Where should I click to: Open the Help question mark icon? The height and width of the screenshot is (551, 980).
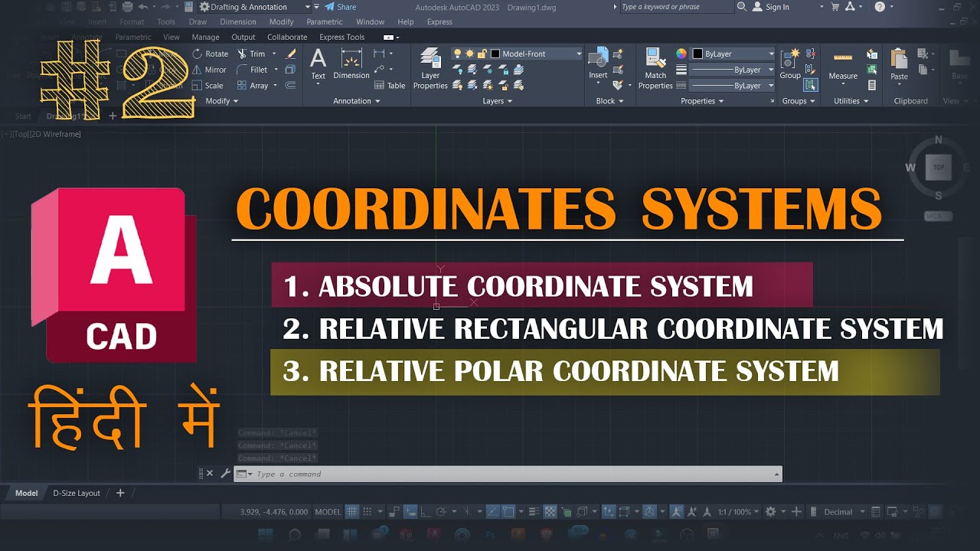tap(880, 7)
